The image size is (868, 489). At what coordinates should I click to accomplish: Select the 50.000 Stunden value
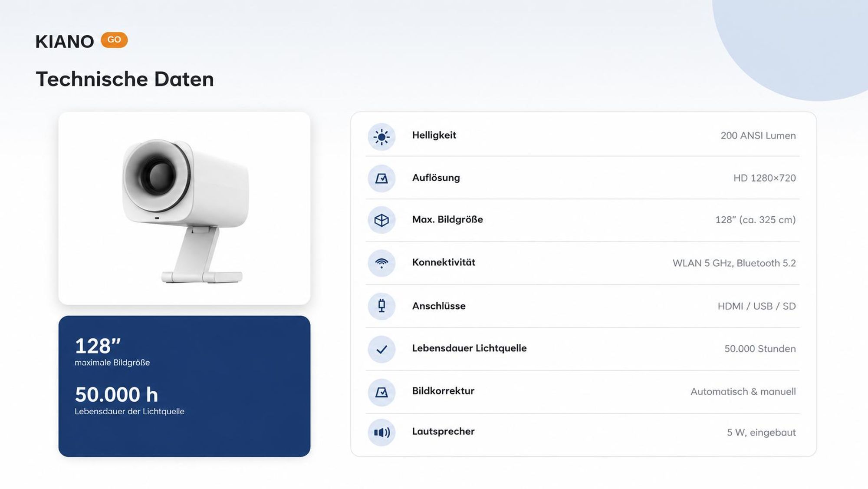[760, 349]
